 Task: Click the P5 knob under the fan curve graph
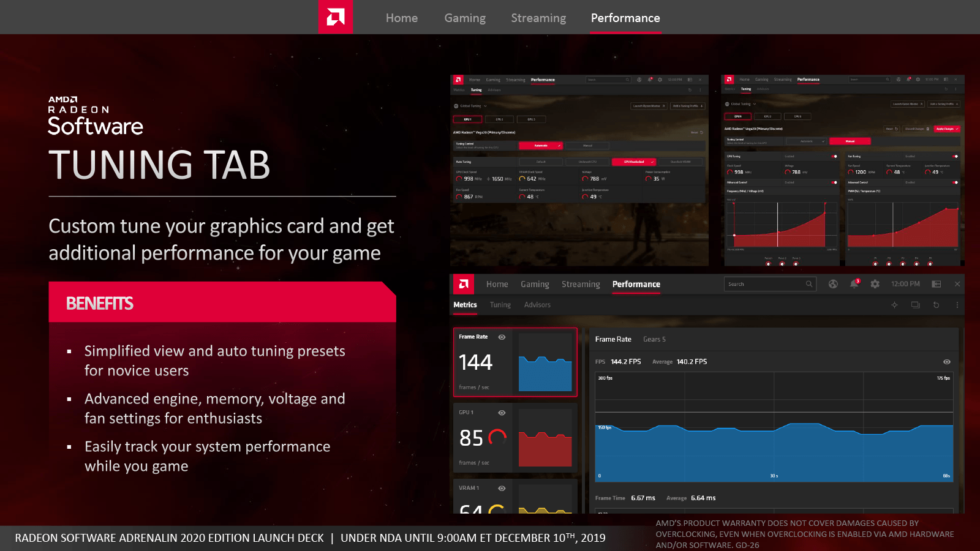[x=930, y=264]
